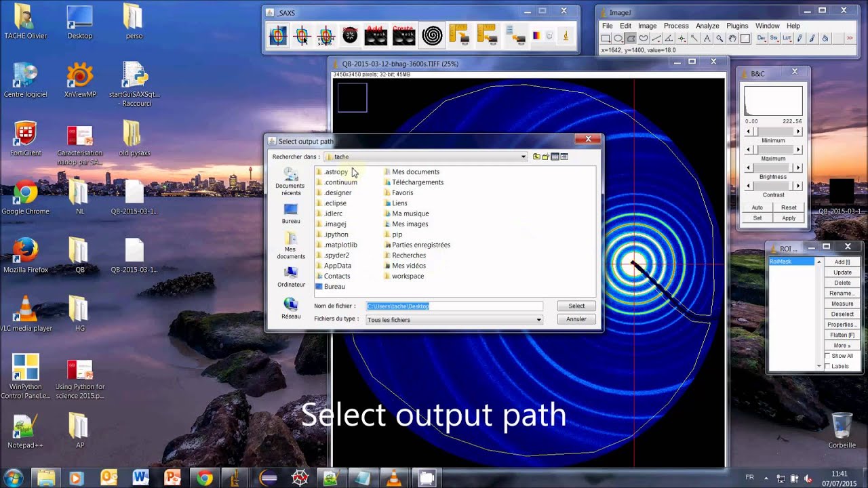Click 'More »' in ROI Manager

click(842, 346)
